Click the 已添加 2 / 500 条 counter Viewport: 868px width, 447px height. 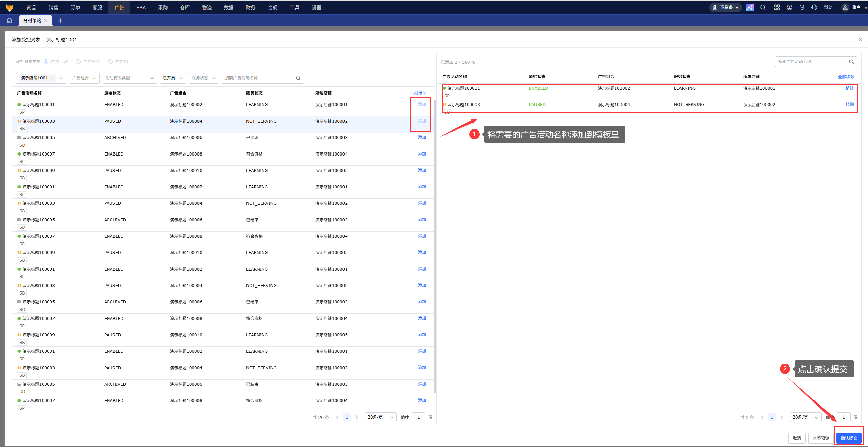(x=458, y=62)
